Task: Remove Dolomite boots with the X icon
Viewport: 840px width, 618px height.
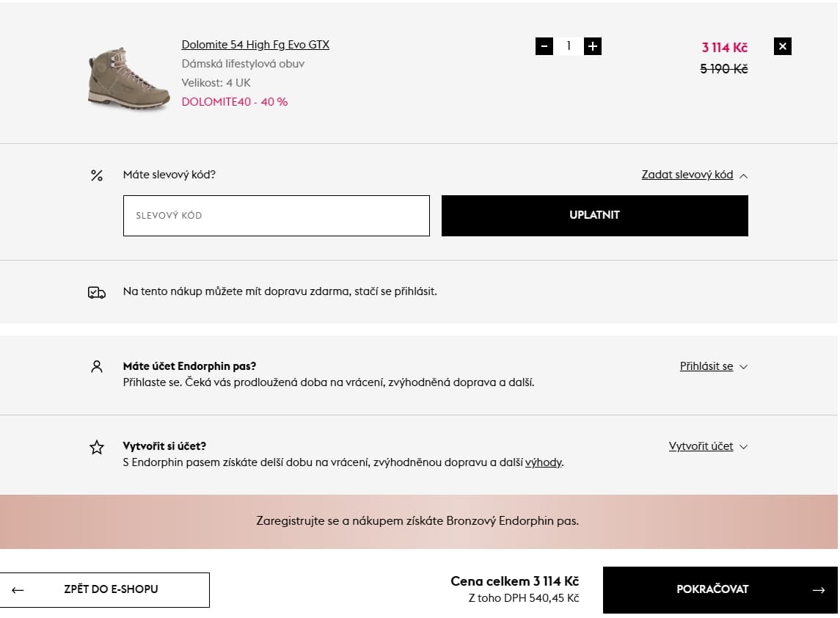Action: coord(783,46)
